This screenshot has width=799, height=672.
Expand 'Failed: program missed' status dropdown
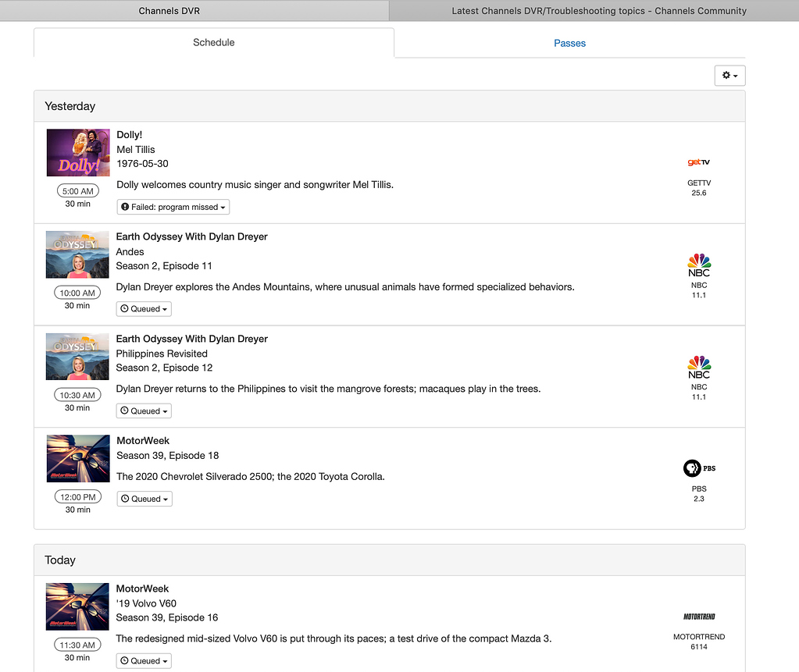click(173, 208)
